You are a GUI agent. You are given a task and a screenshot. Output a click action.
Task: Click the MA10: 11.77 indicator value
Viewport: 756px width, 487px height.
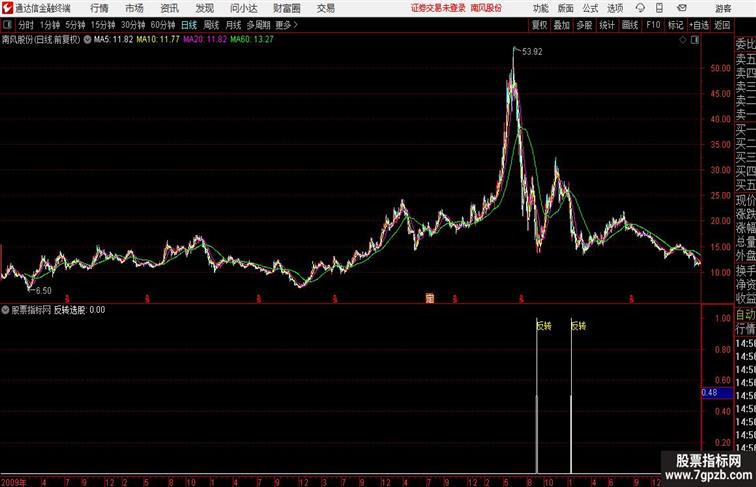coord(158,40)
